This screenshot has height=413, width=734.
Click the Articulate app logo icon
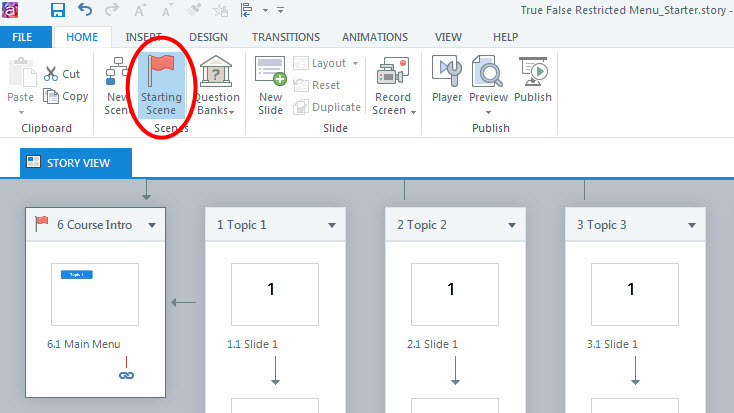pos(10,9)
